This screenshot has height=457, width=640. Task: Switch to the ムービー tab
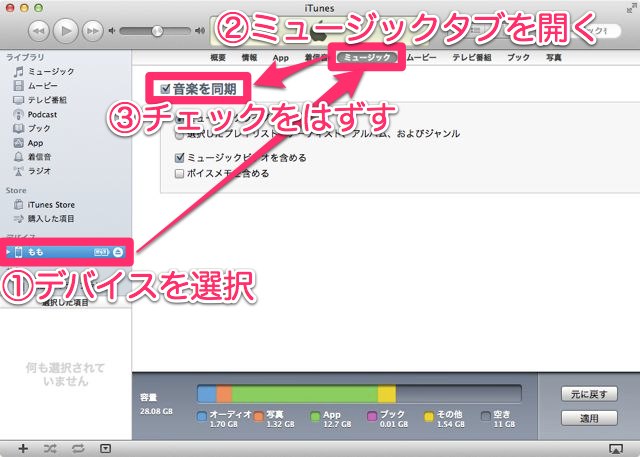(421, 58)
